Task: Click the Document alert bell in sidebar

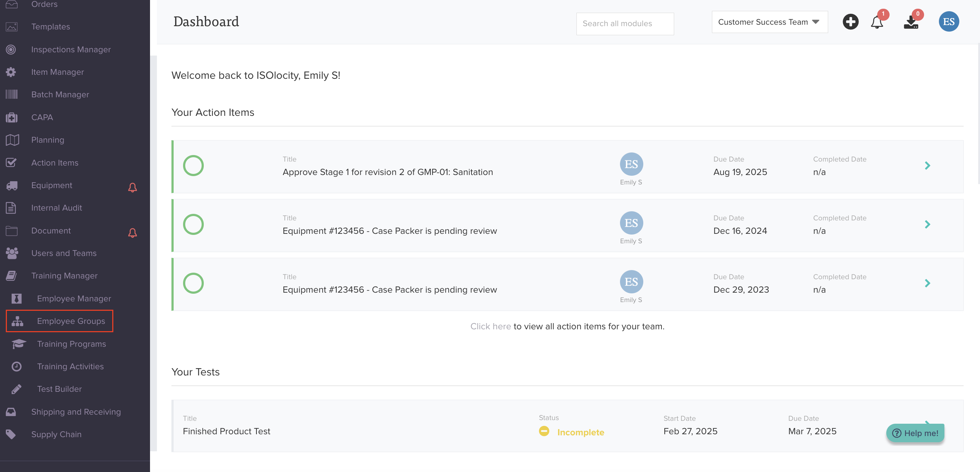Action: (x=132, y=233)
